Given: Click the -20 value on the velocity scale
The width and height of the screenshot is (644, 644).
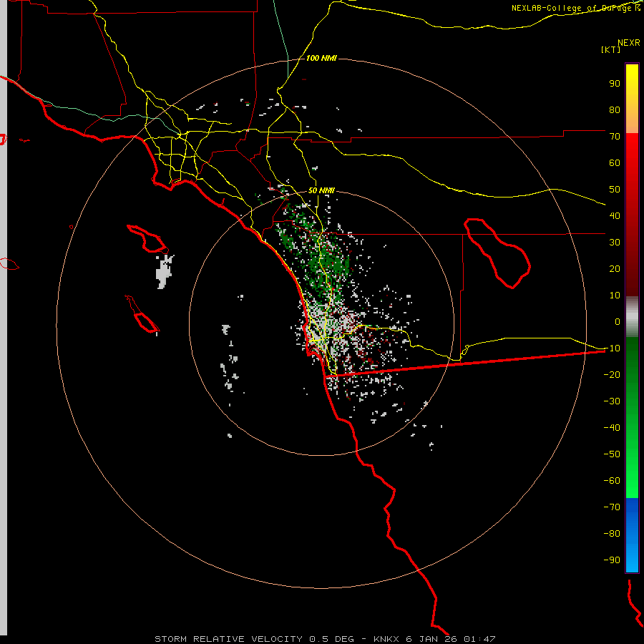Looking at the screenshot, I should tap(612, 374).
